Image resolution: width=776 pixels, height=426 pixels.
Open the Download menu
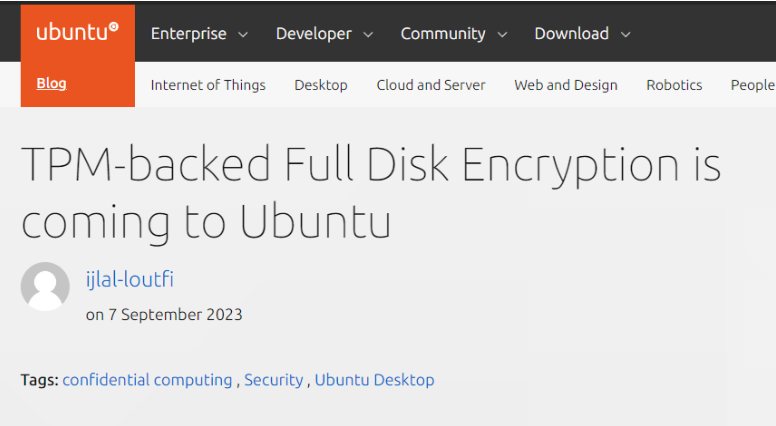click(572, 34)
